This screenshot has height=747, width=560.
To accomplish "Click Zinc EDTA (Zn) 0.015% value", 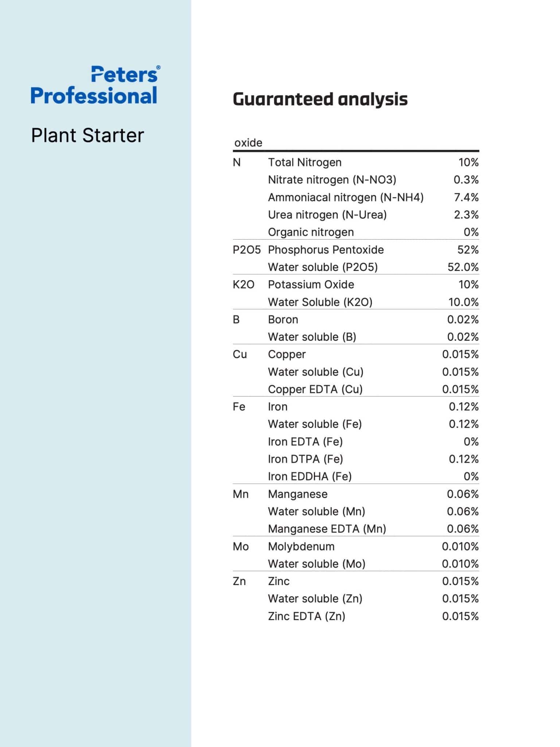I will (460, 616).
